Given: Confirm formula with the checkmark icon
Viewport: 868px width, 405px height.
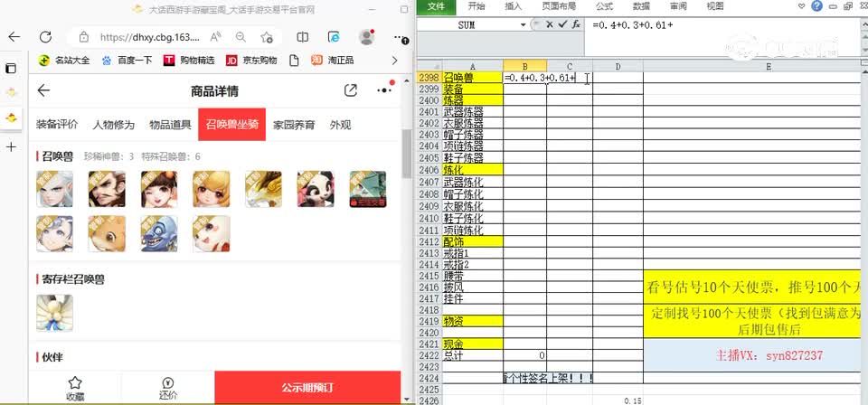Looking at the screenshot, I should [562, 24].
